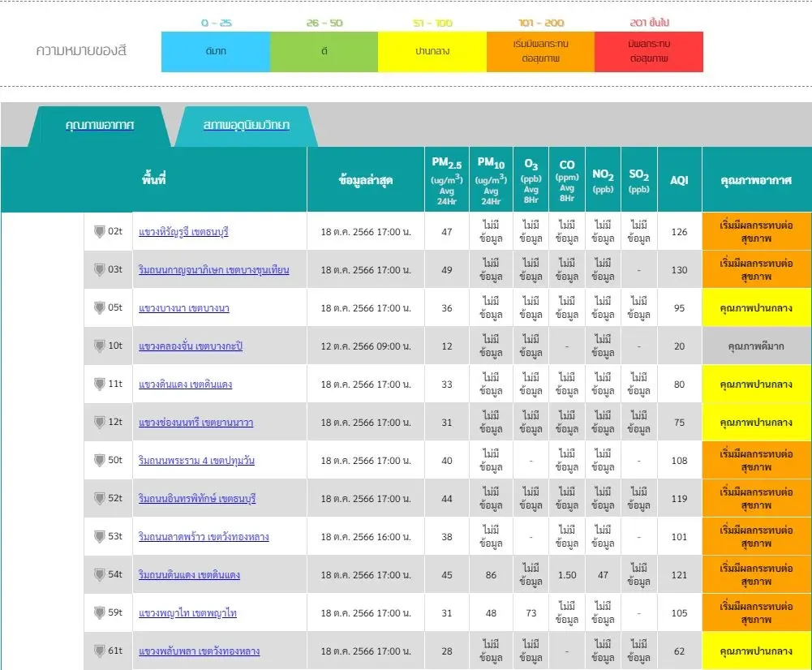Click the station marker icon for 02t
Viewport: 812px width, 670px height.
[x=100, y=231]
